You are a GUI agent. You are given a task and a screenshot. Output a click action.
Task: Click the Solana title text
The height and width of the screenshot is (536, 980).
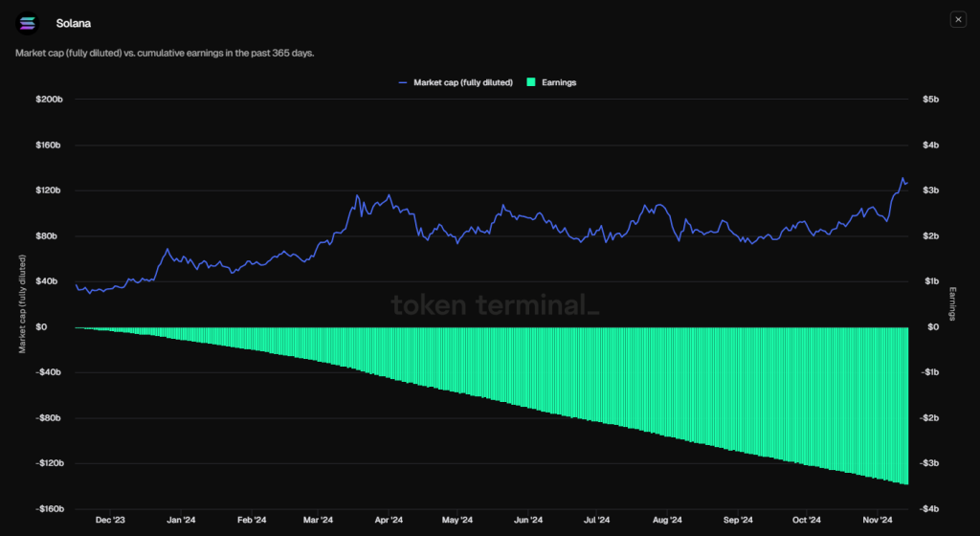[74, 21]
